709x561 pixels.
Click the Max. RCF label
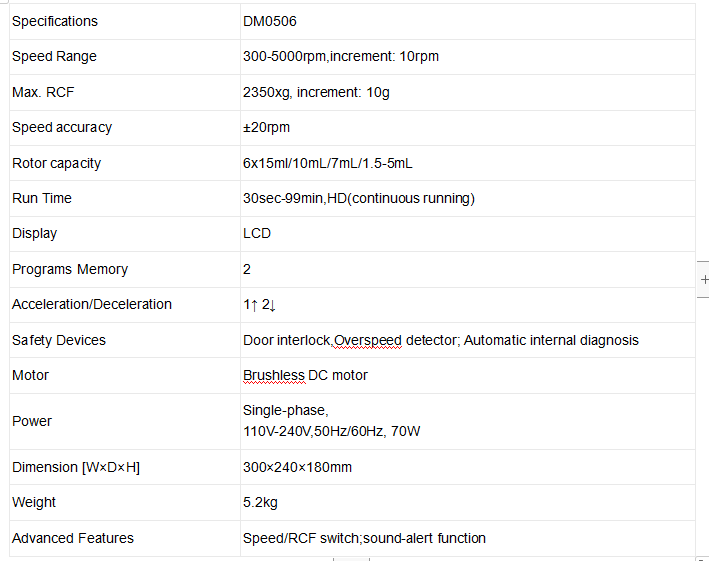pyautogui.click(x=43, y=92)
